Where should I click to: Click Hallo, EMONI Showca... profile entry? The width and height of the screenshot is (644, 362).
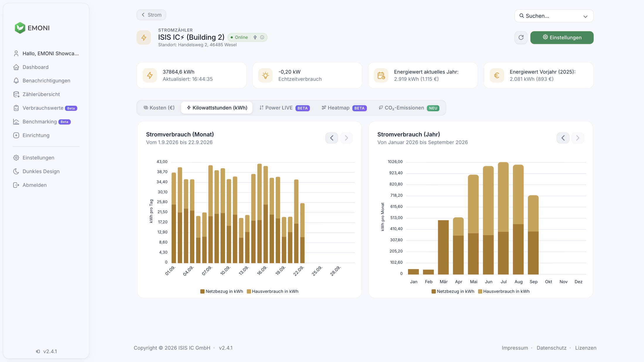click(46, 54)
